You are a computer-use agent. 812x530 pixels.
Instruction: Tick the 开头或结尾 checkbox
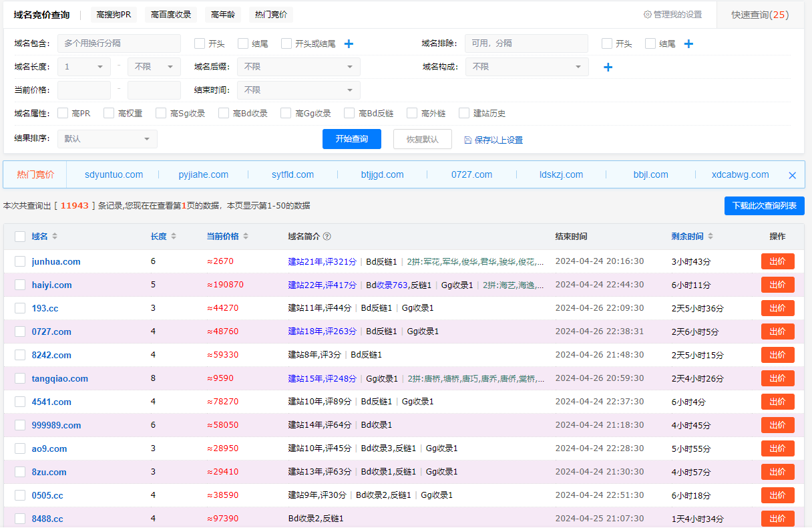point(286,43)
